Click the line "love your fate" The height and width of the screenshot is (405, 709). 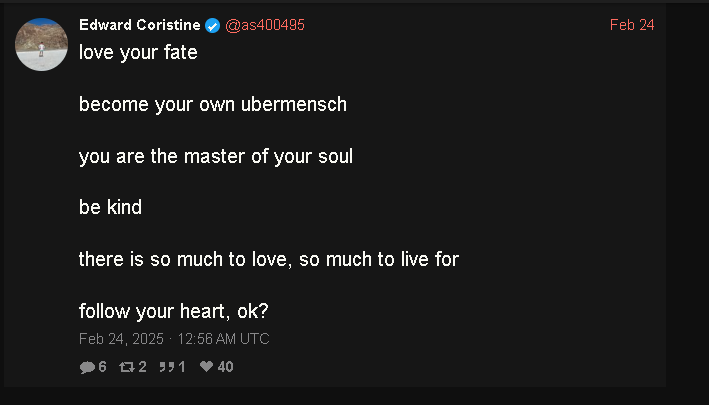(x=138, y=53)
